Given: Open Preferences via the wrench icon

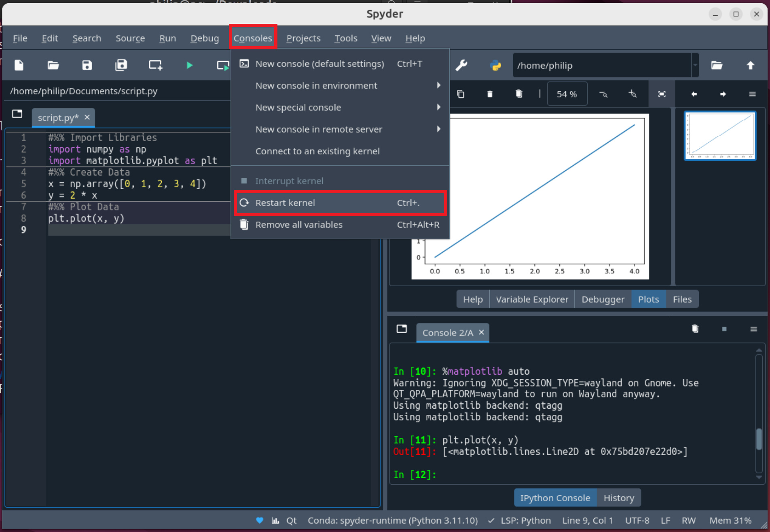Looking at the screenshot, I should 461,65.
